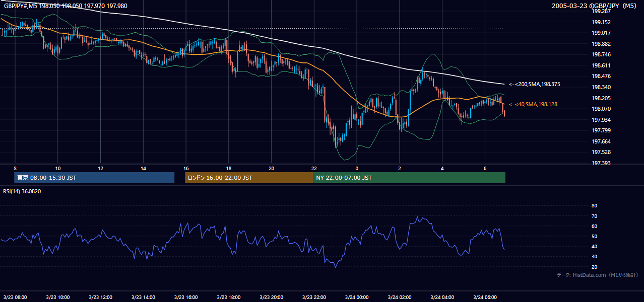Click the 3/23 10:00 date axis label
The image size is (644, 302).
(58, 297)
